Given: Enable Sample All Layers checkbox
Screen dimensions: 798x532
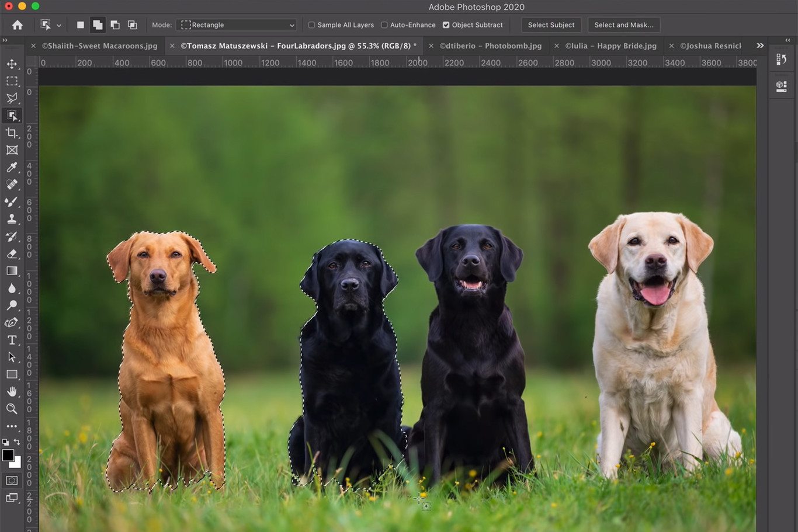Looking at the screenshot, I should 311,25.
